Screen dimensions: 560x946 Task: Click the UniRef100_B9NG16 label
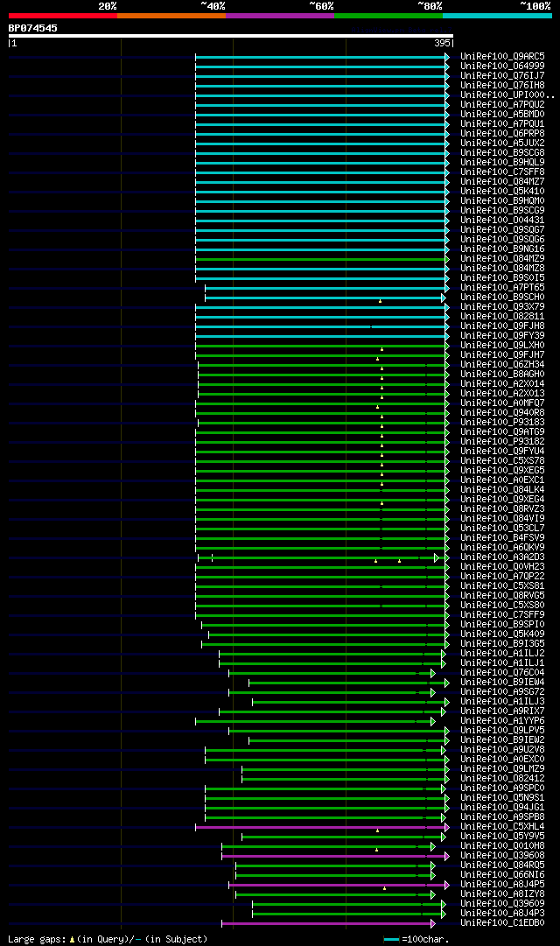coord(502,249)
